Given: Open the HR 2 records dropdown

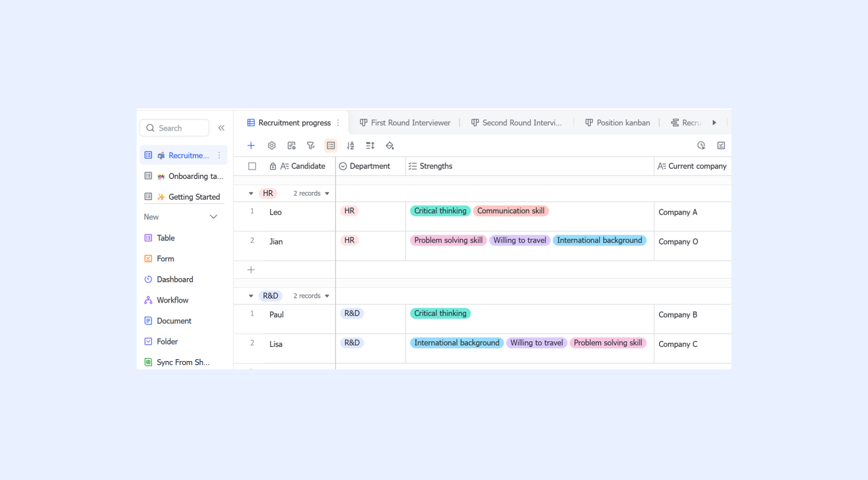Looking at the screenshot, I should 311,194.
